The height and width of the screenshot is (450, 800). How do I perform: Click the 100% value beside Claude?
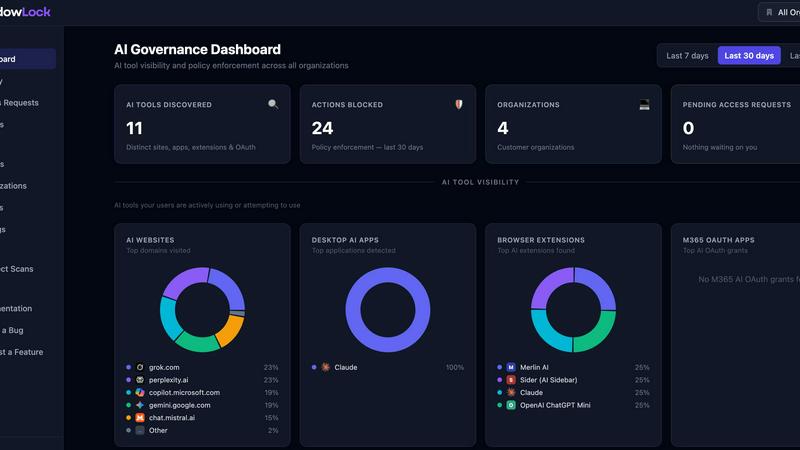[x=455, y=367]
